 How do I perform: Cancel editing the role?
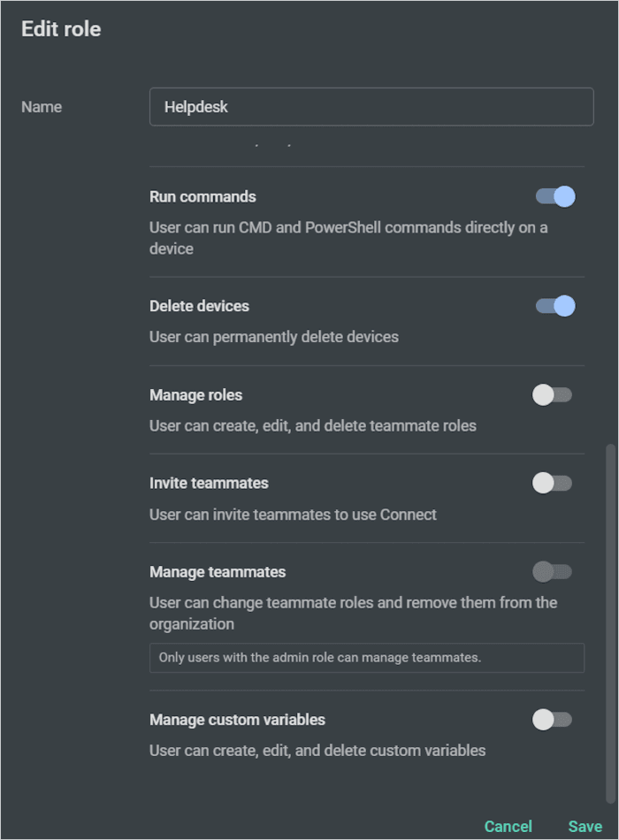[x=508, y=826]
